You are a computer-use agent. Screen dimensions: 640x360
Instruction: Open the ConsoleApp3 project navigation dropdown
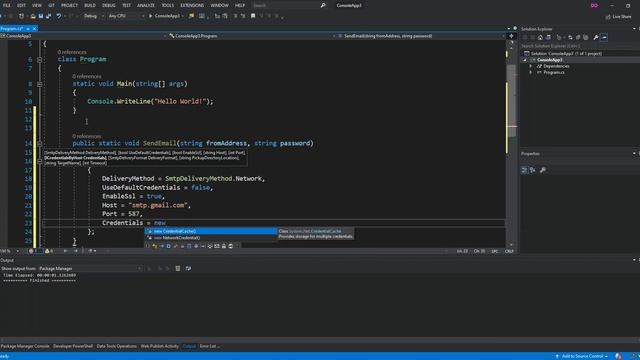(84, 36)
